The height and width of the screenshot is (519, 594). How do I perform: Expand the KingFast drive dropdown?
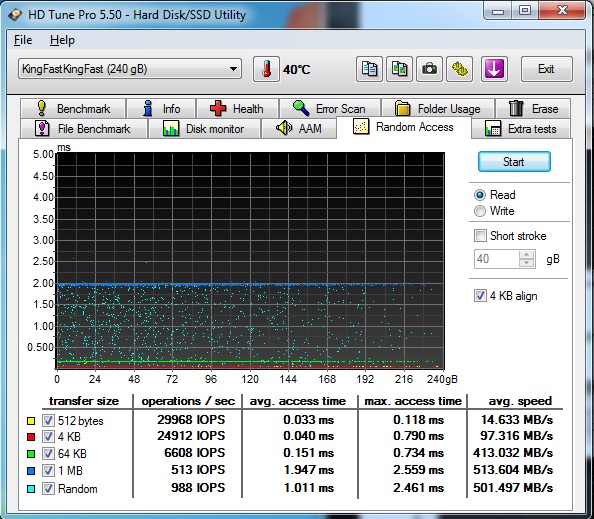(x=130, y=69)
